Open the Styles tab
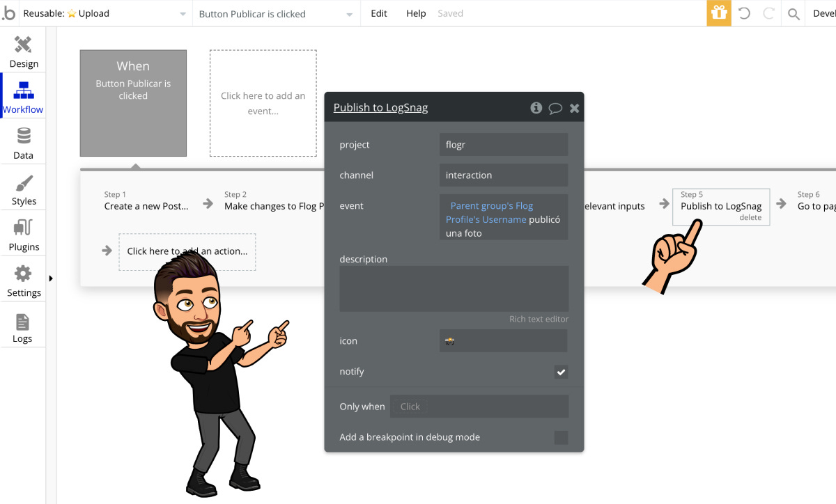 pyautogui.click(x=23, y=189)
